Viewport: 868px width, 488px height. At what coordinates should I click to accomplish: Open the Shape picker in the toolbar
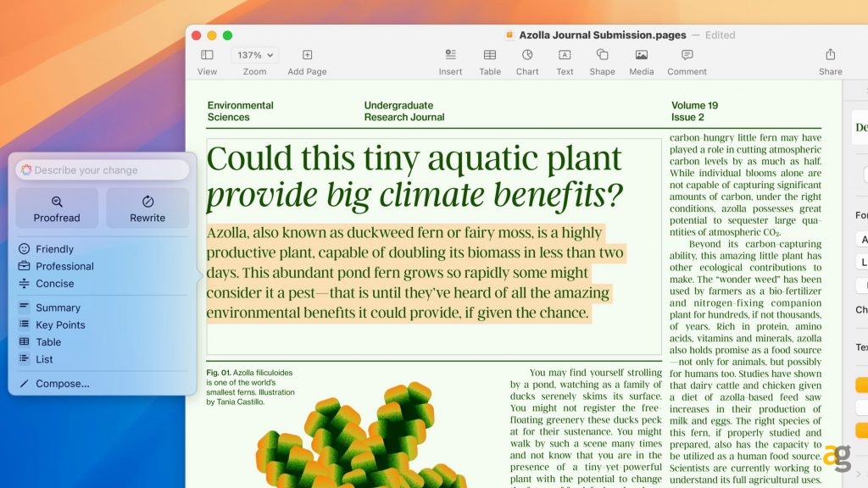click(x=602, y=55)
